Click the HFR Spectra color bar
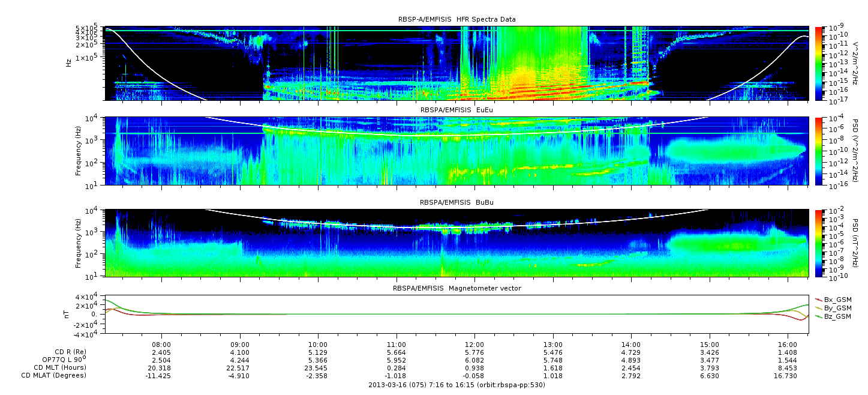This screenshot has height=395, width=868. (x=819, y=63)
